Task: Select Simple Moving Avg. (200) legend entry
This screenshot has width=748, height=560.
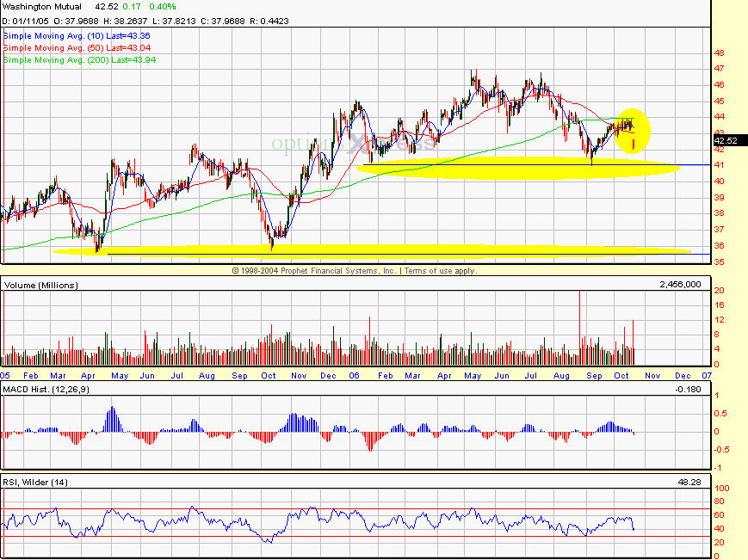Action: (79, 60)
